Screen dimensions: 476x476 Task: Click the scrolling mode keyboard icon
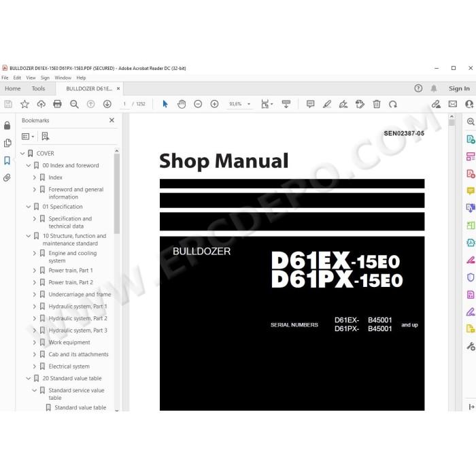286,104
